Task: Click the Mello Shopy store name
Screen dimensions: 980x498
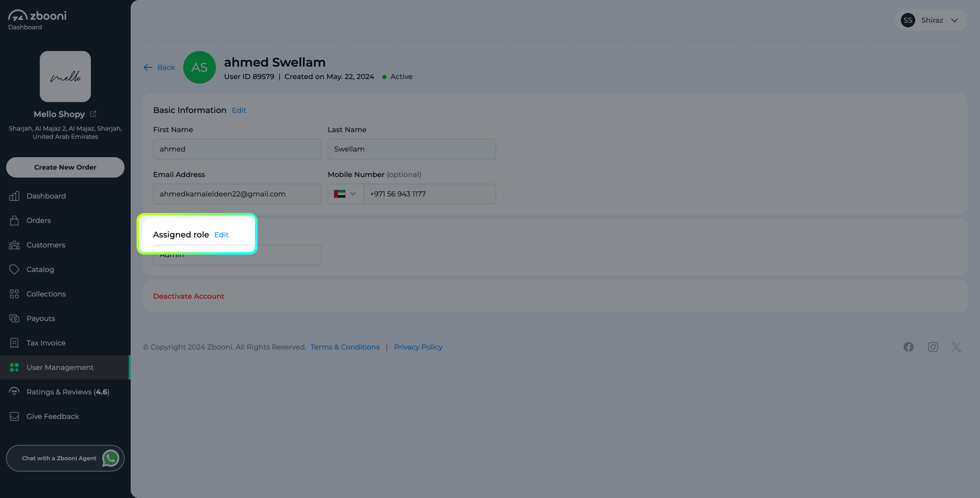Action: (59, 114)
